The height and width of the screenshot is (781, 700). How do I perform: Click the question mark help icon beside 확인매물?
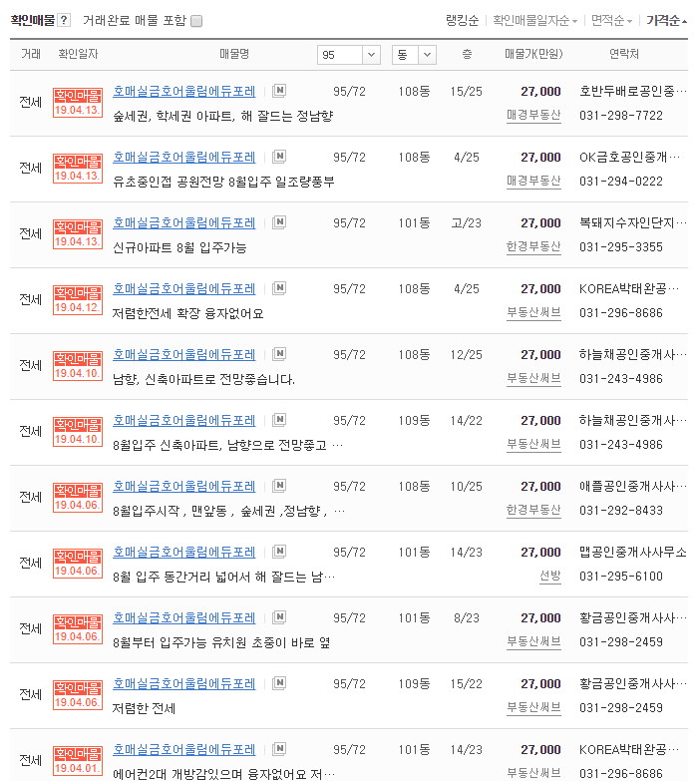pyautogui.click(x=64, y=20)
